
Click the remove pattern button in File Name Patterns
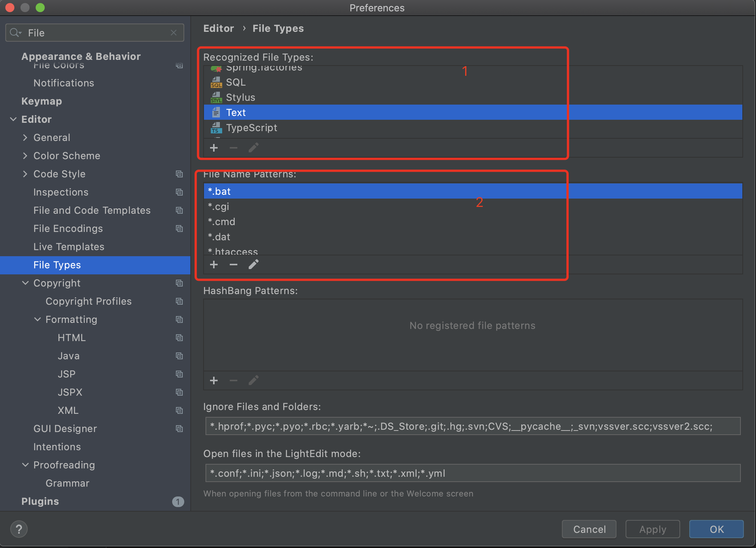[233, 265]
